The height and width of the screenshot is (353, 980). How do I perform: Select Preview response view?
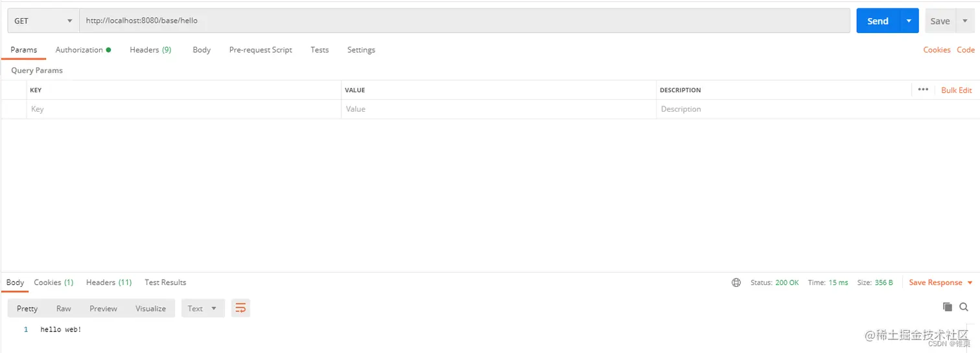(104, 308)
